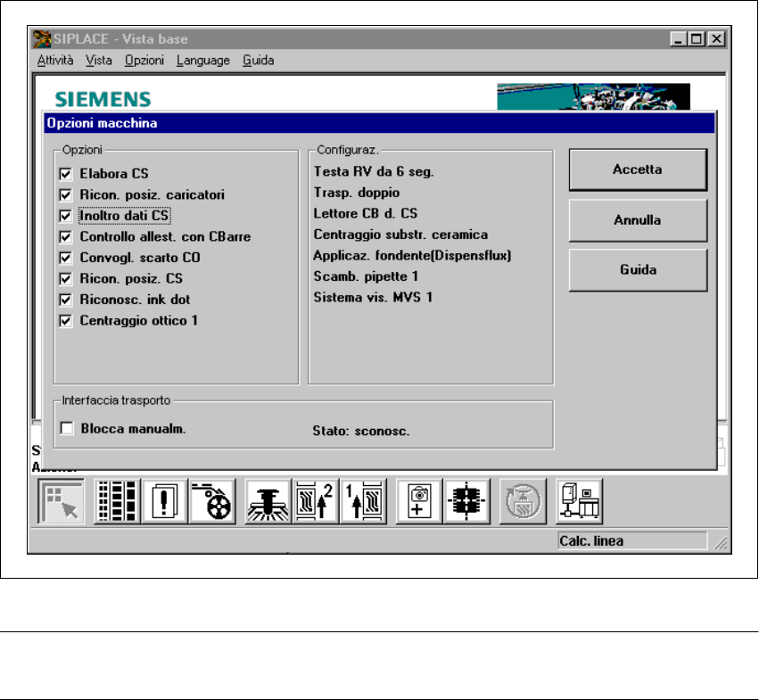Click the grid pointer selection toolbar icon
This screenshot has height=700, width=759.
coord(61,501)
